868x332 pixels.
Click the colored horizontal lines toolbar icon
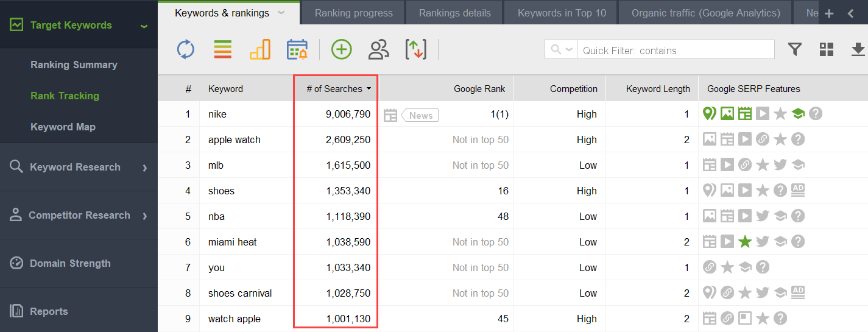click(x=223, y=49)
